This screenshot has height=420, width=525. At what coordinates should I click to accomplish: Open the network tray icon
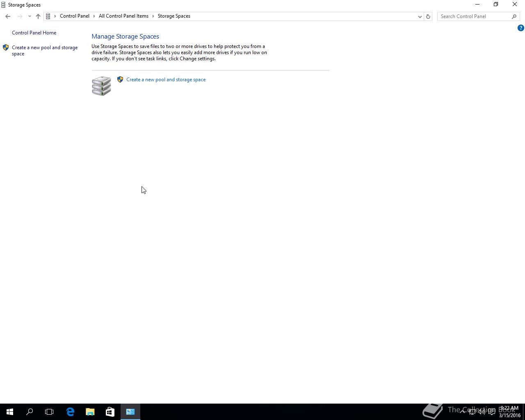click(472, 412)
